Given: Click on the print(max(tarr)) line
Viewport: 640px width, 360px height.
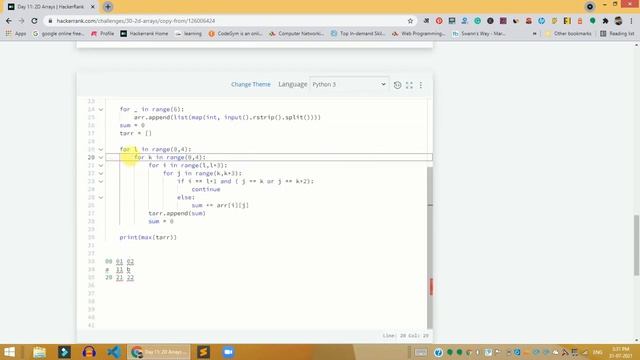Looking at the screenshot, I should 148,237.
